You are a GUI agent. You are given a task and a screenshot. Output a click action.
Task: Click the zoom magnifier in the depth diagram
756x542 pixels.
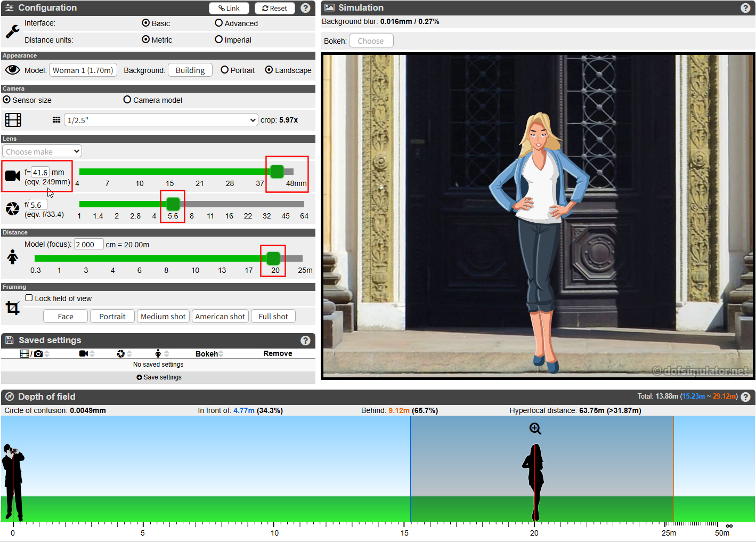[x=535, y=428]
